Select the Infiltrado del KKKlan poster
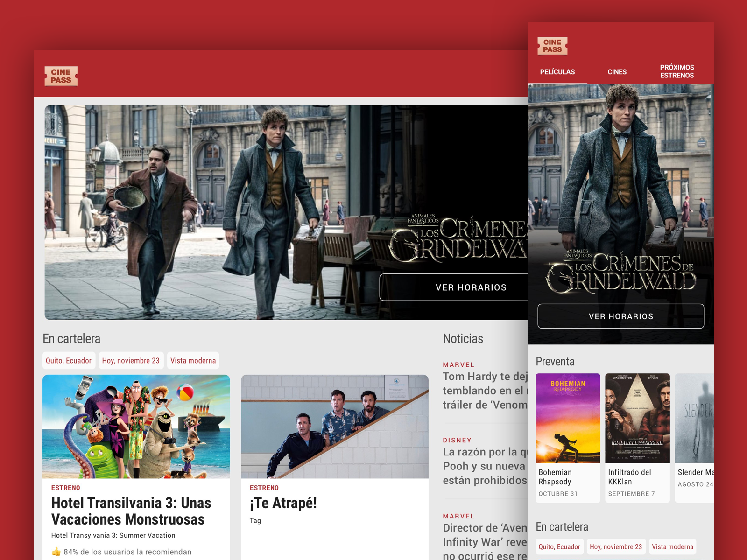This screenshot has height=560, width=747. point(638,418)
